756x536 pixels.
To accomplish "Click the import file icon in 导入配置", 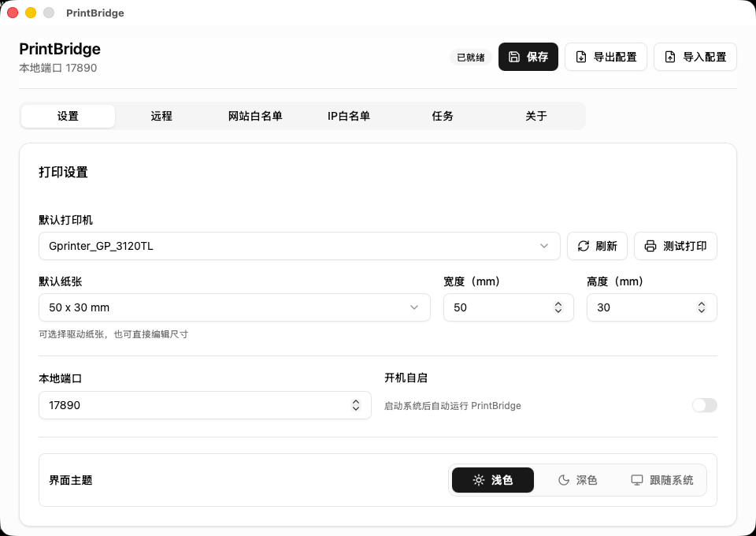I will (x=670, y=57).
